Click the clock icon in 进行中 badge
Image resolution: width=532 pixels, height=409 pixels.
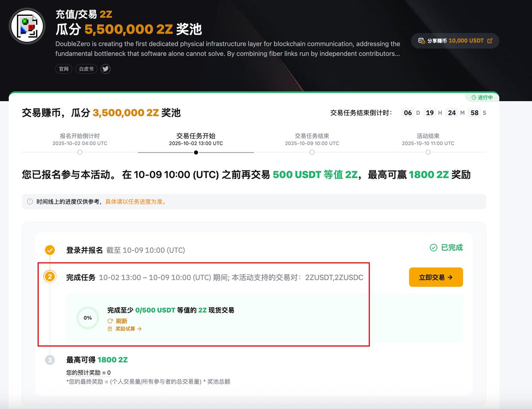tap(474, 97)
